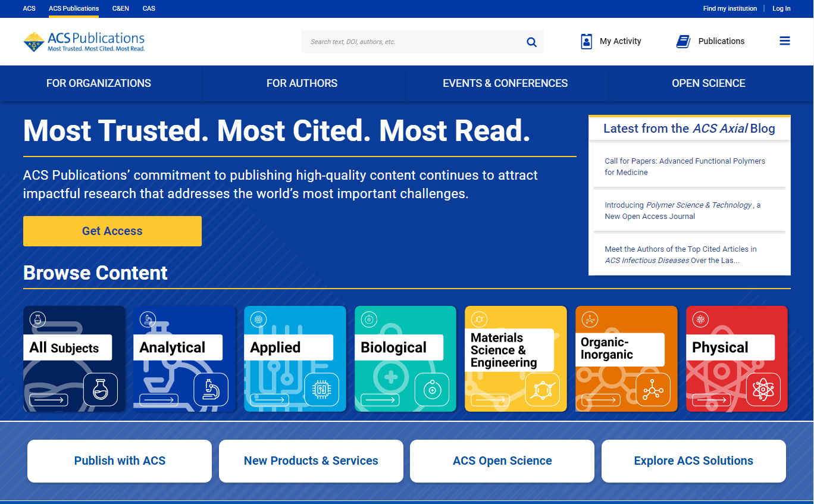The width and height of the screenshot is (814, 504).
Task: Click the search text field
Action: coord(412,42)
